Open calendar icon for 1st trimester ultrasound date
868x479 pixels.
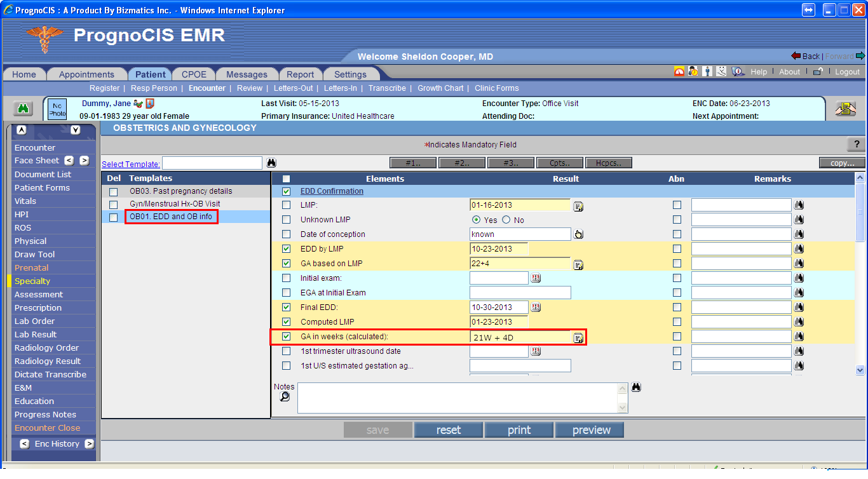click(536, 351)
